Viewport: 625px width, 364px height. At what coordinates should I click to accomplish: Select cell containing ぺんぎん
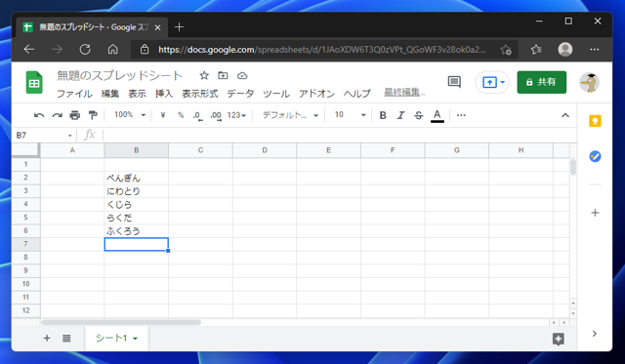[137, 178]
